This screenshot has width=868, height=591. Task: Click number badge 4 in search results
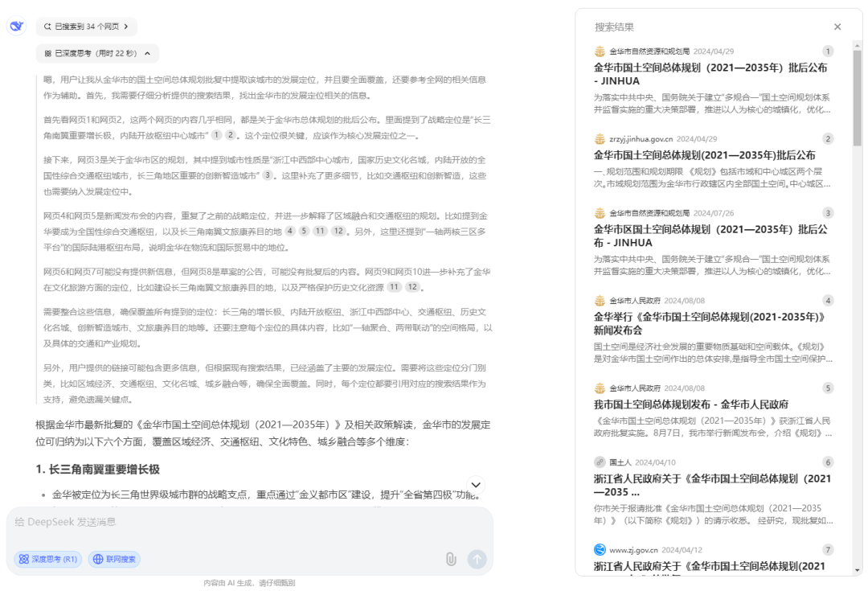point(828,301)
